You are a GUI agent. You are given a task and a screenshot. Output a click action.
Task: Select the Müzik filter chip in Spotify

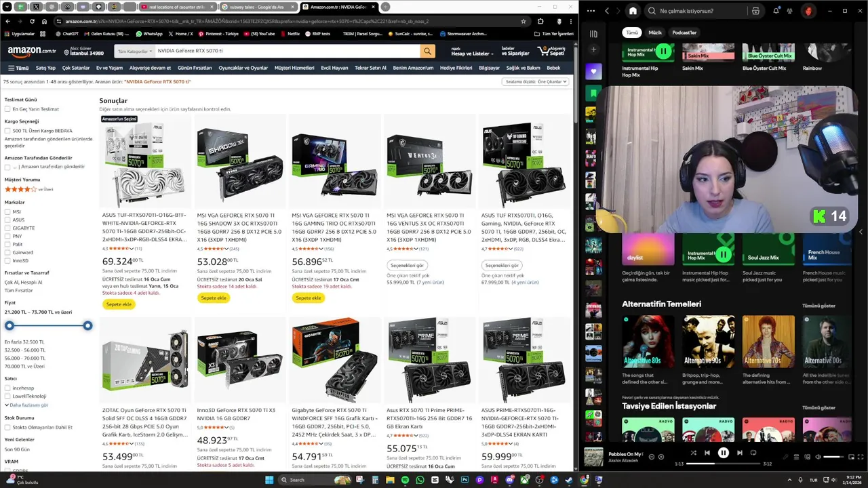pyautogui.click(x=655, y=33)
